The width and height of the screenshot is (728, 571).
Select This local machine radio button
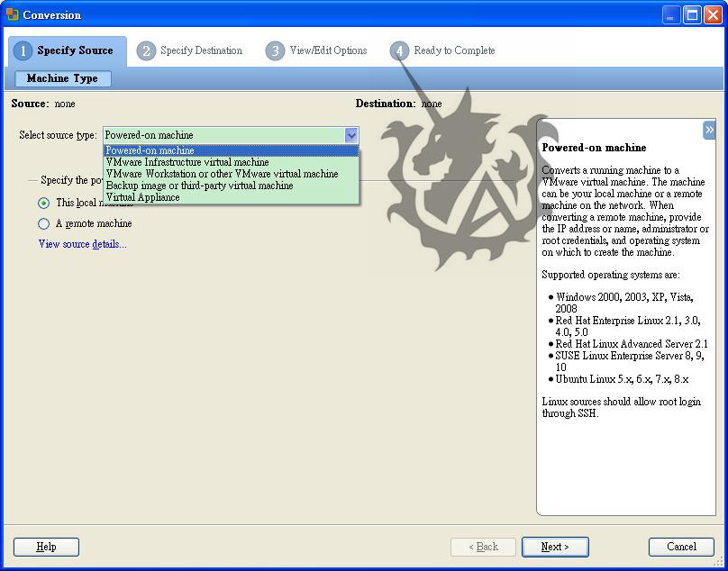43,203
